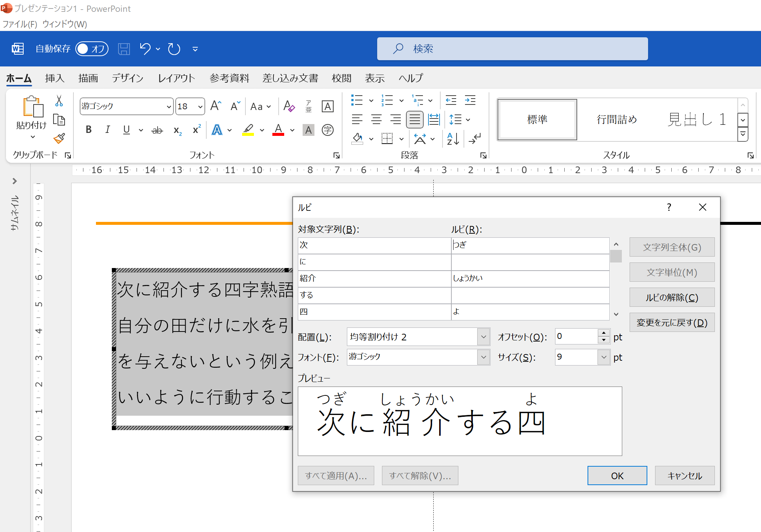Click the Undo arrow icon

coord(145,49)
